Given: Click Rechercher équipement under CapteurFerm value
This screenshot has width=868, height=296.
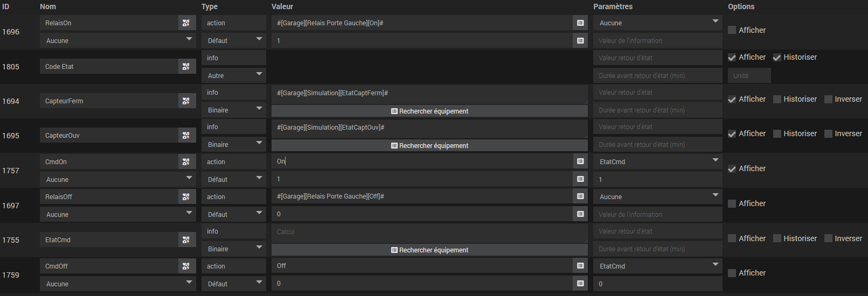Looking at the screenshot, I should (x=429, y=111).
